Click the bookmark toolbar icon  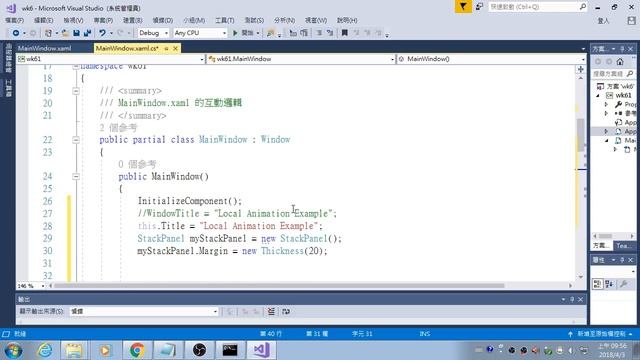344,33
